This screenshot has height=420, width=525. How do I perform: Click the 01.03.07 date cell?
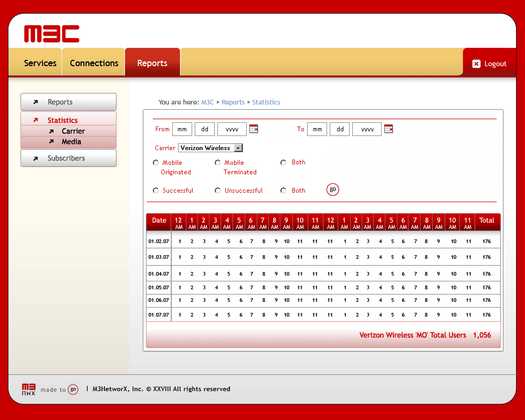pos(159,257)
